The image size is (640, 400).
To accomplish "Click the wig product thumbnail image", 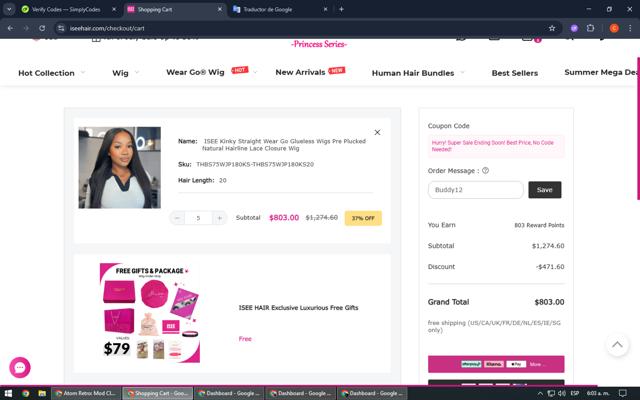I will (120, 167).
